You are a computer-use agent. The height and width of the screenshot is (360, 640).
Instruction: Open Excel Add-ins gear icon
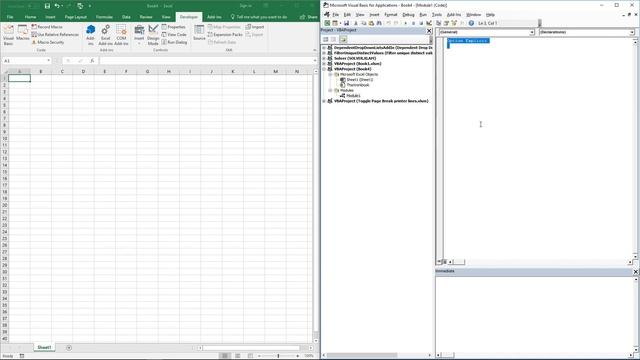[x=105, y=35]
